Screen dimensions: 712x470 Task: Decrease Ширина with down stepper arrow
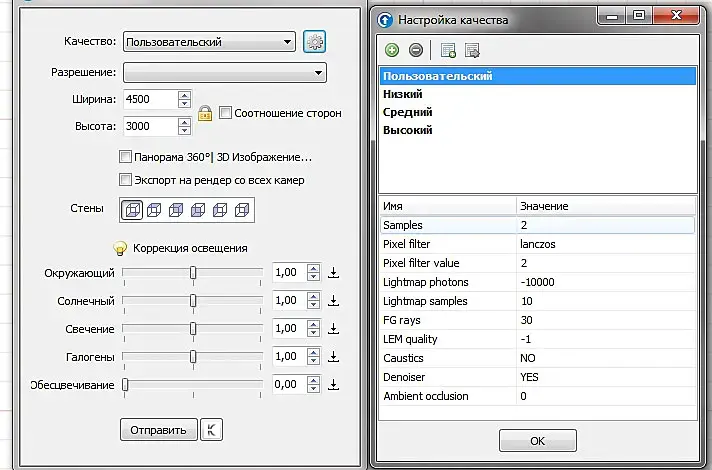(184, 104)
